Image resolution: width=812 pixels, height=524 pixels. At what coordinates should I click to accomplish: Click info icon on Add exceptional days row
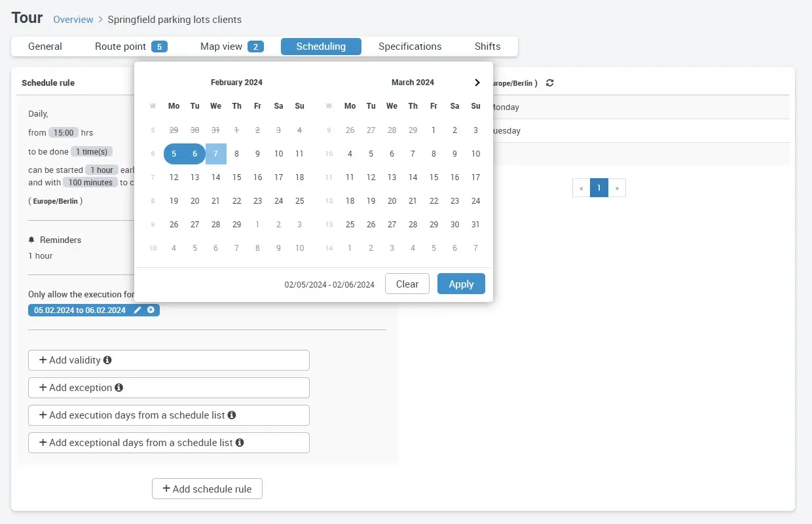click(x=240, y=442)
